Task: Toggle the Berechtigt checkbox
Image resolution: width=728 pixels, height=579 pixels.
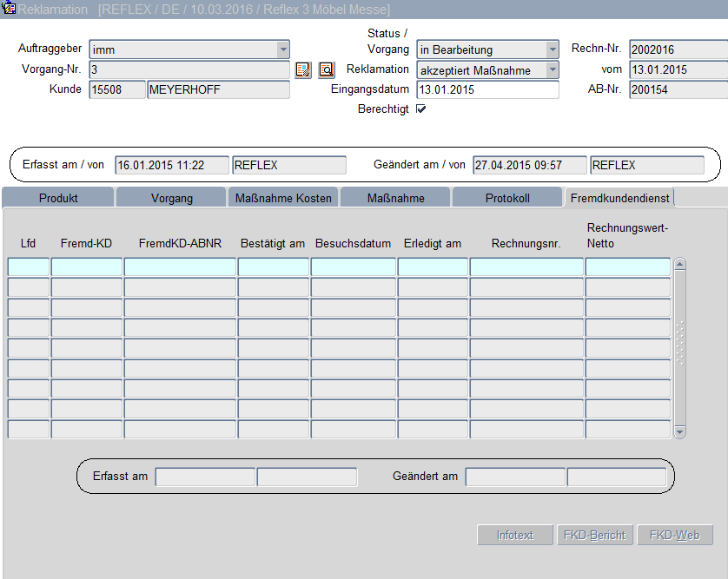Action: point(421,109)
